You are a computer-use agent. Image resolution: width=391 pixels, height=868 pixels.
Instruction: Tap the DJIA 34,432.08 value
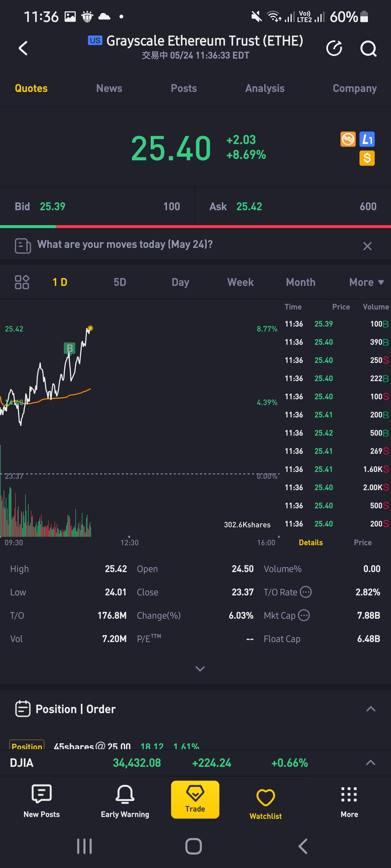coord(137,762)
